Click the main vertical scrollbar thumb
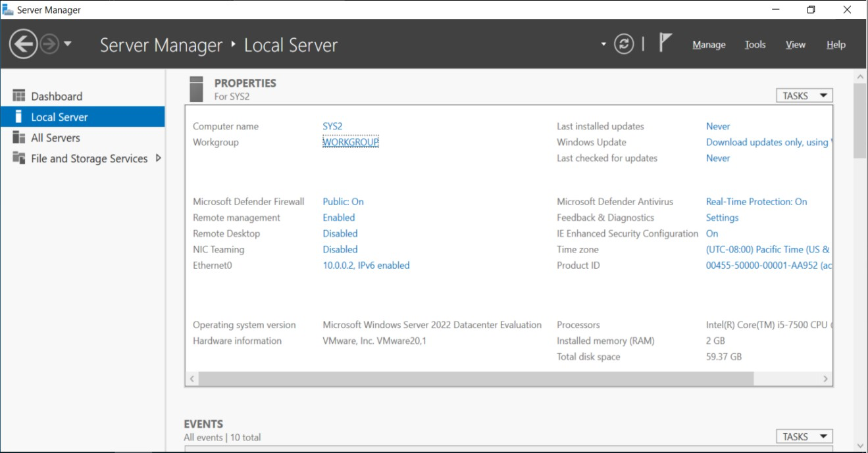868x453 pixels. click(859, 120)
